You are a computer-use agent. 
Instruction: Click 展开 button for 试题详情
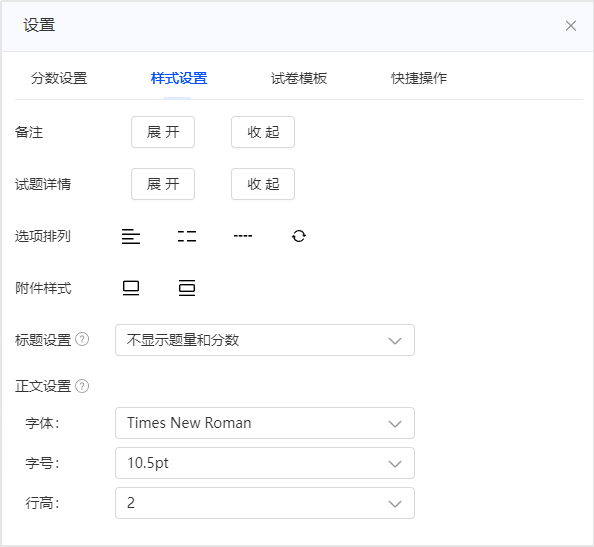pyautogui.click(x=163, y=184)
